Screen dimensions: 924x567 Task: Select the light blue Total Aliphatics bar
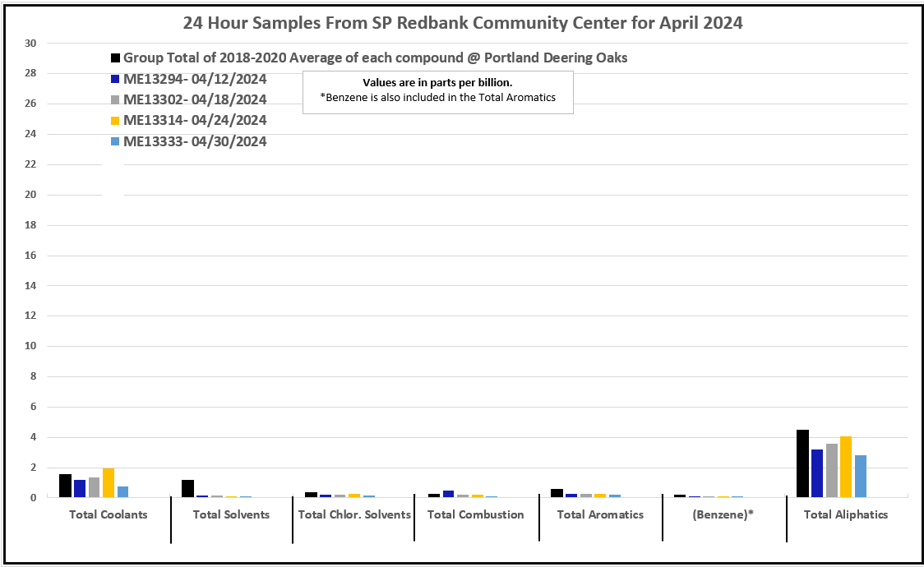click(861, 476)
